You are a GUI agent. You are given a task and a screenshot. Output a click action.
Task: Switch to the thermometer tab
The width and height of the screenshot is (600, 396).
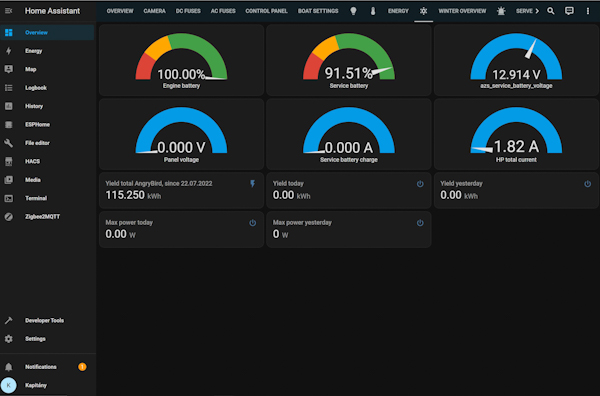[373, 11]
